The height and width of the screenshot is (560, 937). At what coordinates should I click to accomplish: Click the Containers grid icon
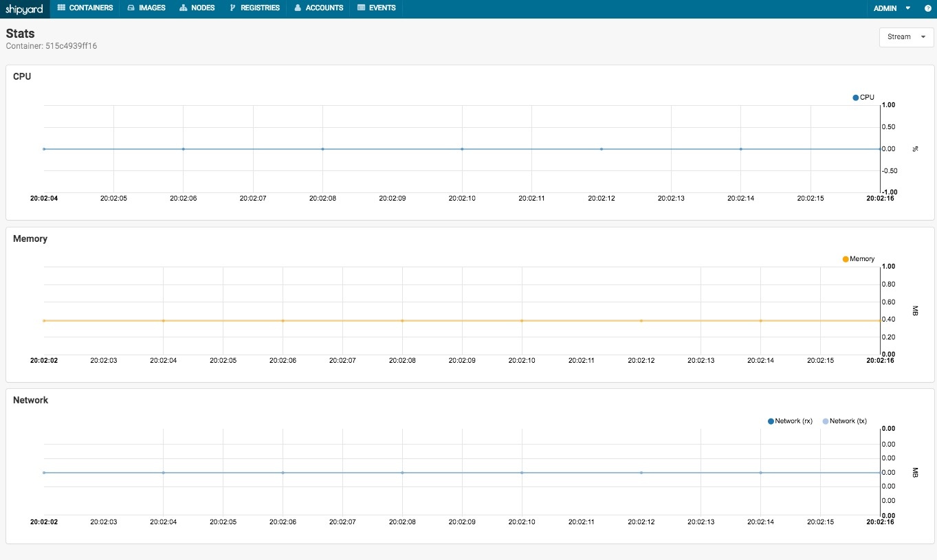click(x=62, y=8)
